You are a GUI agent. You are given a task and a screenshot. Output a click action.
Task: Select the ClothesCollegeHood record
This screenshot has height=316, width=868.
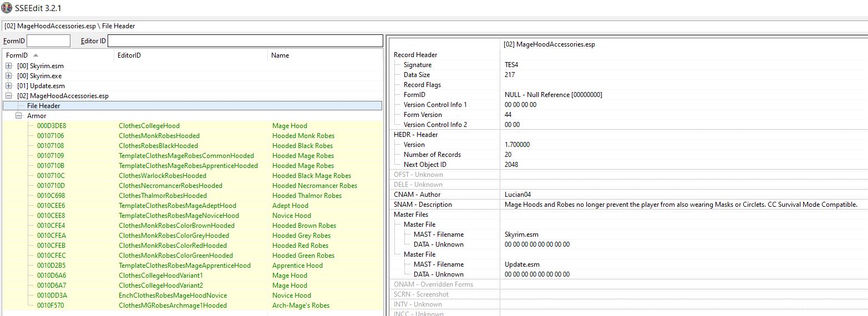coord(149,126)
